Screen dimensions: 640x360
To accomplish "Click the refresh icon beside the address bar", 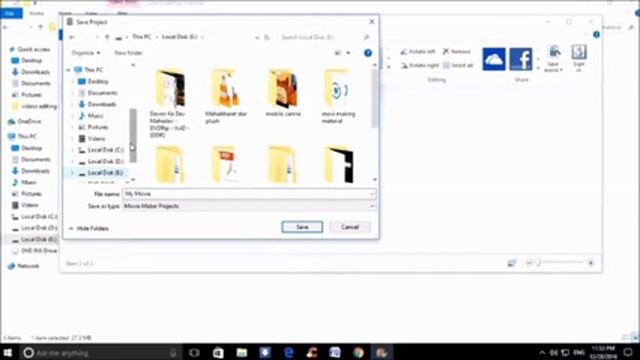I will click(267, 37).
